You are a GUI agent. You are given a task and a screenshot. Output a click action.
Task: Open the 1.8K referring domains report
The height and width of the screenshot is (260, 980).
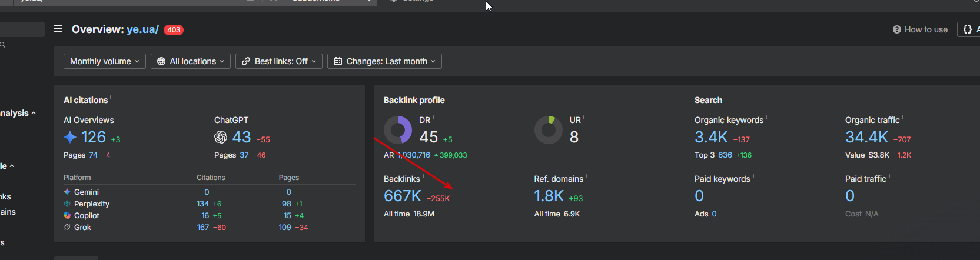[x=549, y=196]
